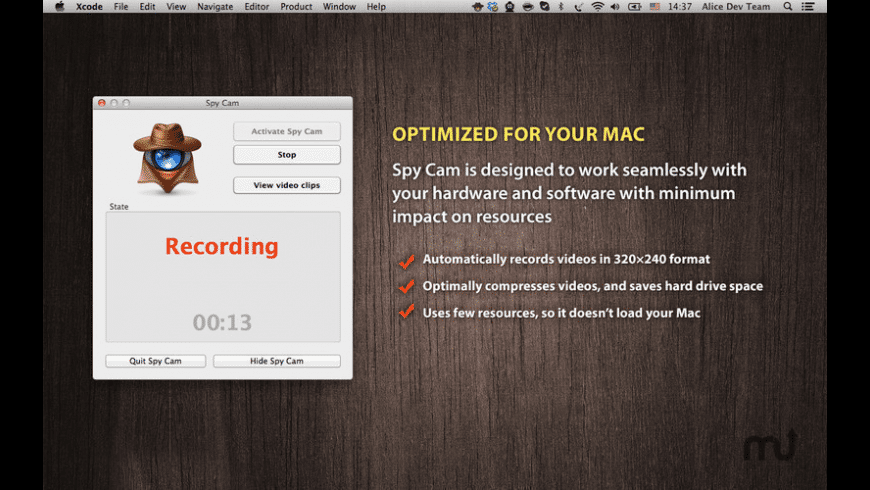
Task: Click the compresses videos feature line
Action: [x=593, y=286]
